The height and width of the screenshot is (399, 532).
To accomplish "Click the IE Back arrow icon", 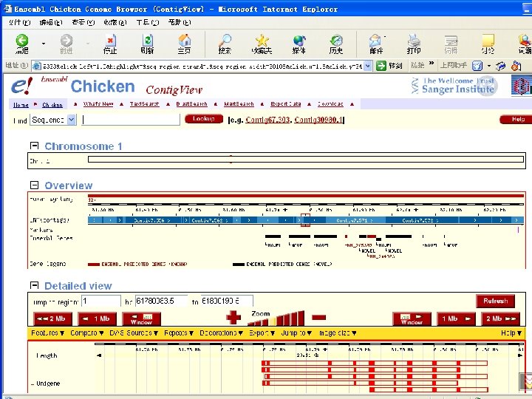I will pos(22,41).
